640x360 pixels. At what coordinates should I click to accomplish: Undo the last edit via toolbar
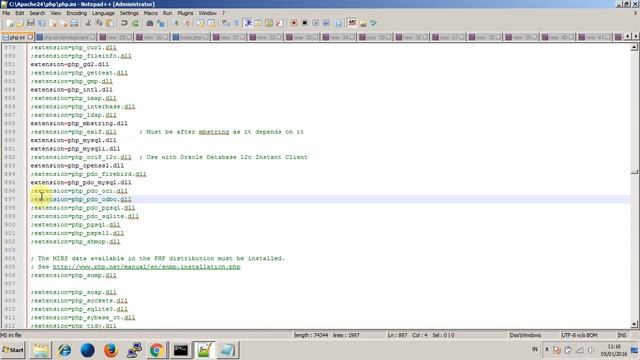tap(124, 23)
